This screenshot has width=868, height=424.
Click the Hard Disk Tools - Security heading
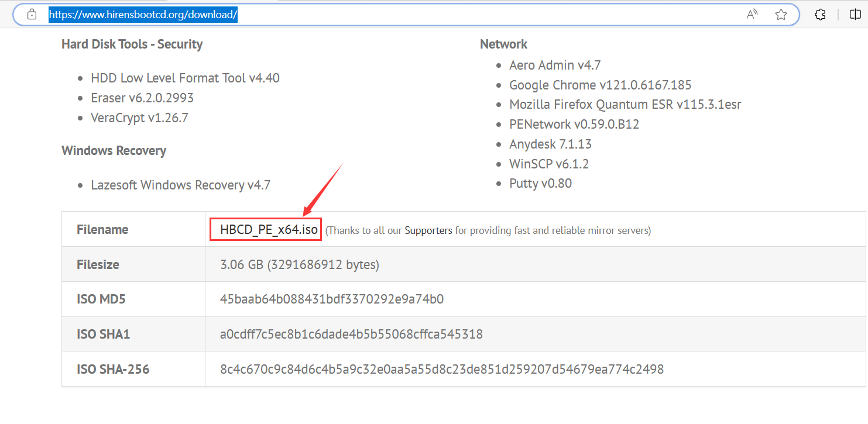pos(132,44)
